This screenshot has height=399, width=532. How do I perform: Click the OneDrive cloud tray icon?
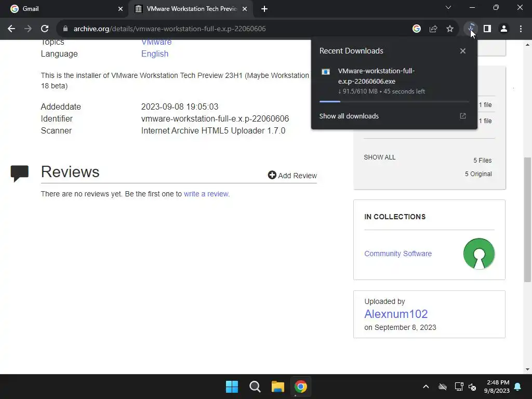coord(443,387)
